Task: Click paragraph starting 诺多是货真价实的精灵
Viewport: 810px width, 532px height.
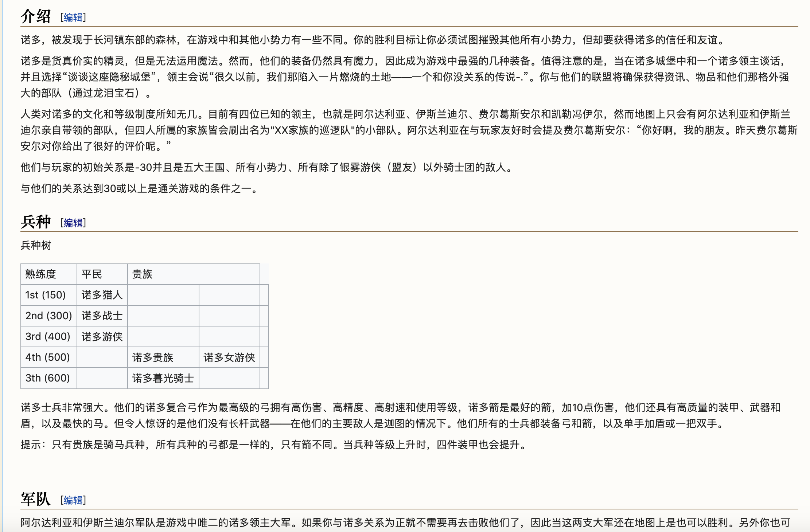Action: click(405, 77)
